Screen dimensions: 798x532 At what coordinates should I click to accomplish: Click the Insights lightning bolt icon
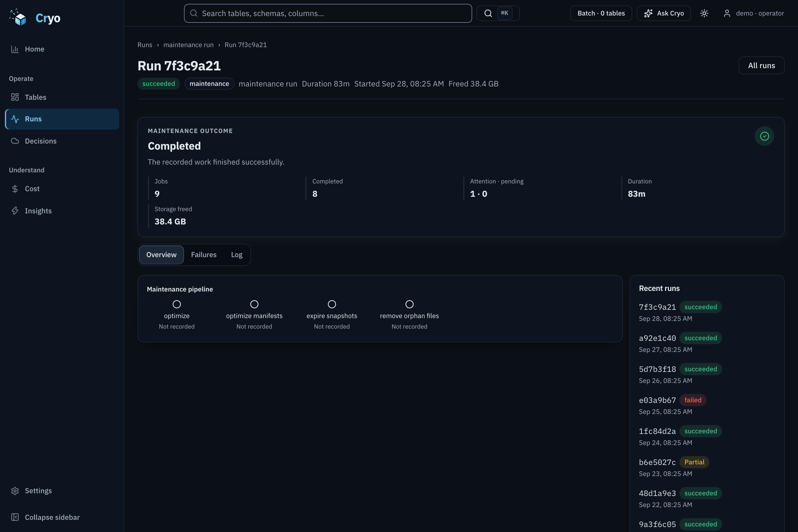15,211
